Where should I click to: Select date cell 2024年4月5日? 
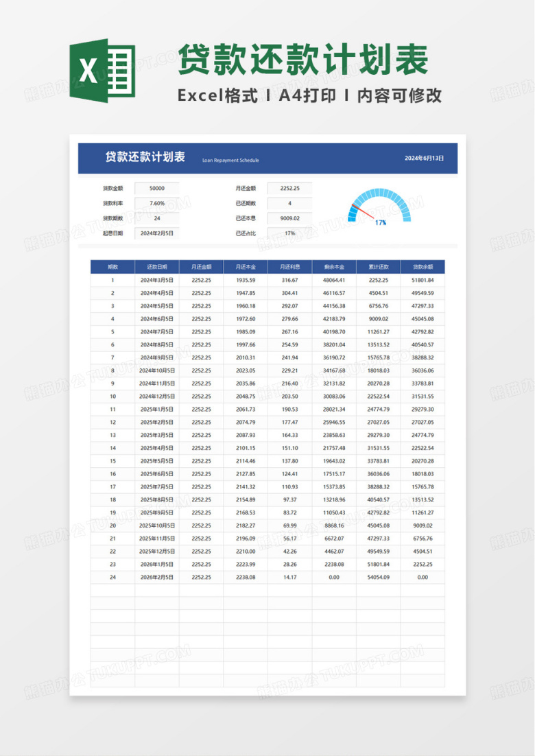pyautogui.click(x=157, y=293)
